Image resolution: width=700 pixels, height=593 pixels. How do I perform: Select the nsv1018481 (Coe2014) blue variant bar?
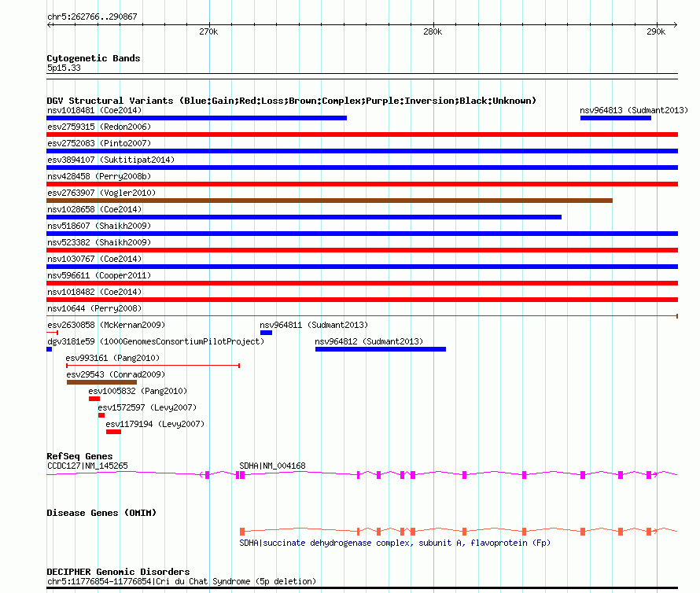click(197, 118)
